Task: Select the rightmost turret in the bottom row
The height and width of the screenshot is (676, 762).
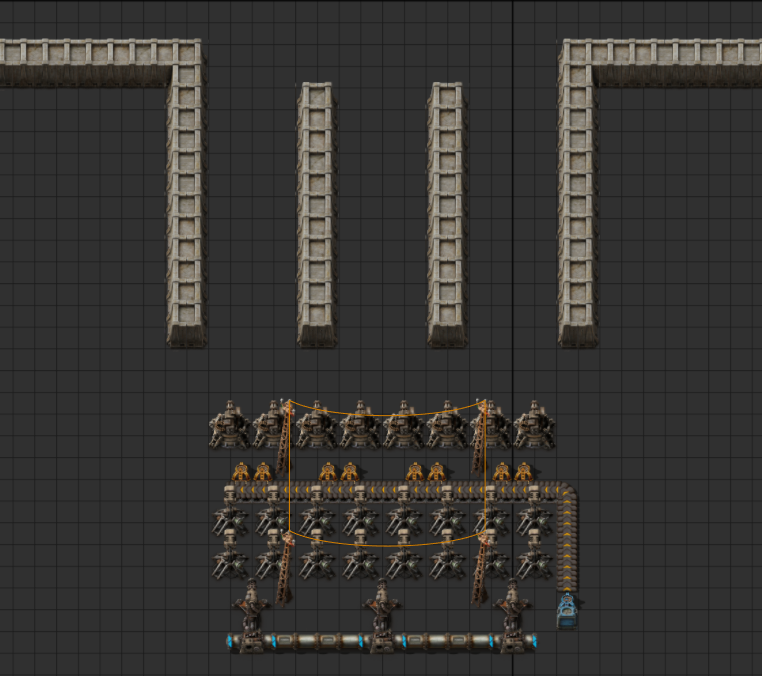Action: click(x=534, y=564)
